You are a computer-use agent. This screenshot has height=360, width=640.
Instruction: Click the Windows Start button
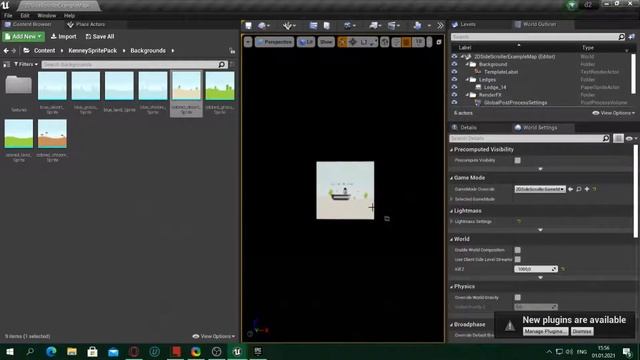point(9,351)
